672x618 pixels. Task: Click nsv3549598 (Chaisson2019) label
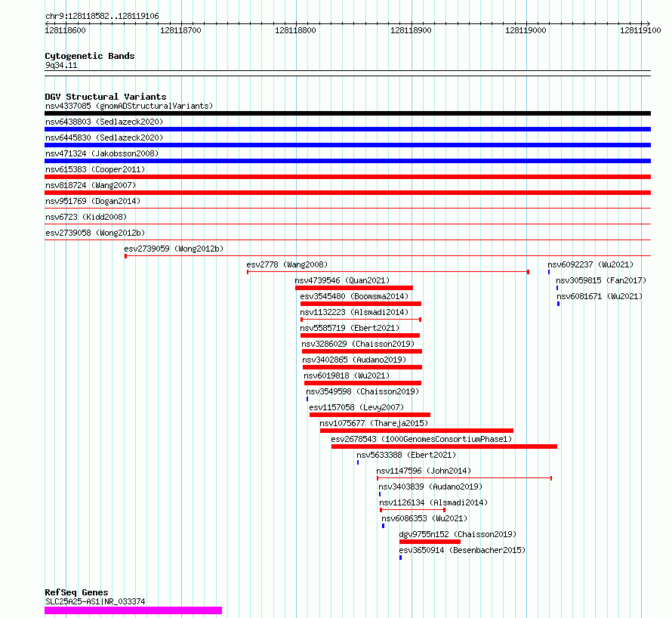(x=362, y=391)
